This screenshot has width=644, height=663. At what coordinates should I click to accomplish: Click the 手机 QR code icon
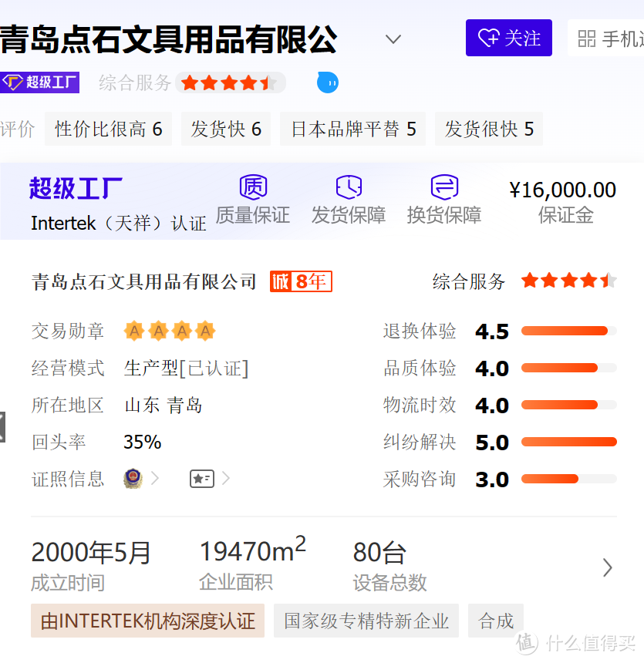(x=587, y=39)
